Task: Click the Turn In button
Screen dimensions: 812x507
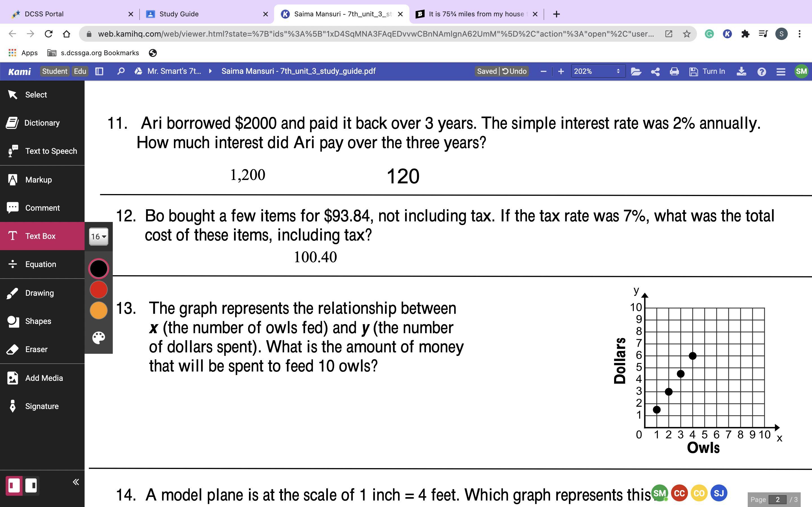Action: pos(707,72)
